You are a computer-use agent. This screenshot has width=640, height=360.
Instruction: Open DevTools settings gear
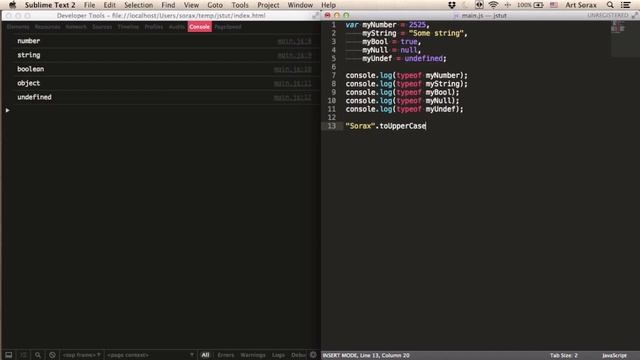(x=313, y=355)
